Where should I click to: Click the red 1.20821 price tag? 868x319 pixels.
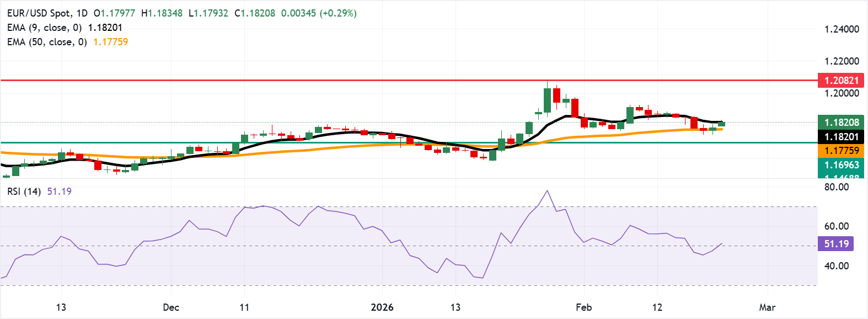point(841,81)
